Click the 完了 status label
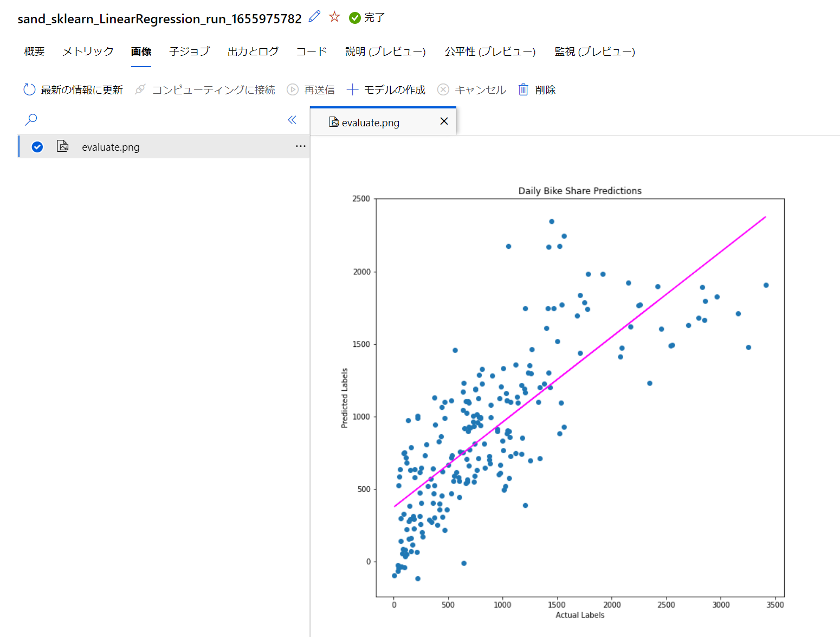Image resolution: width=840 pixels, height=637 pixels. pyautogui.click(x=374, y=17)
